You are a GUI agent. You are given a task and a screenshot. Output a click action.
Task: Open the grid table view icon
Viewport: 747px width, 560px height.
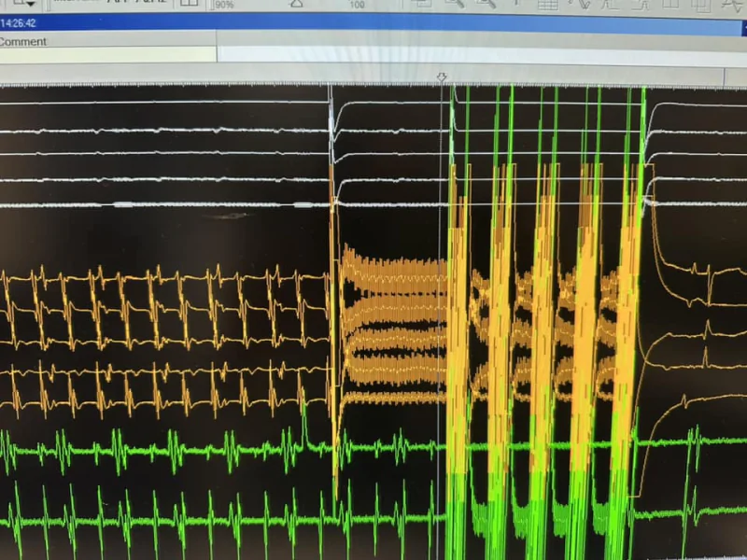click(x=548, y=4)
